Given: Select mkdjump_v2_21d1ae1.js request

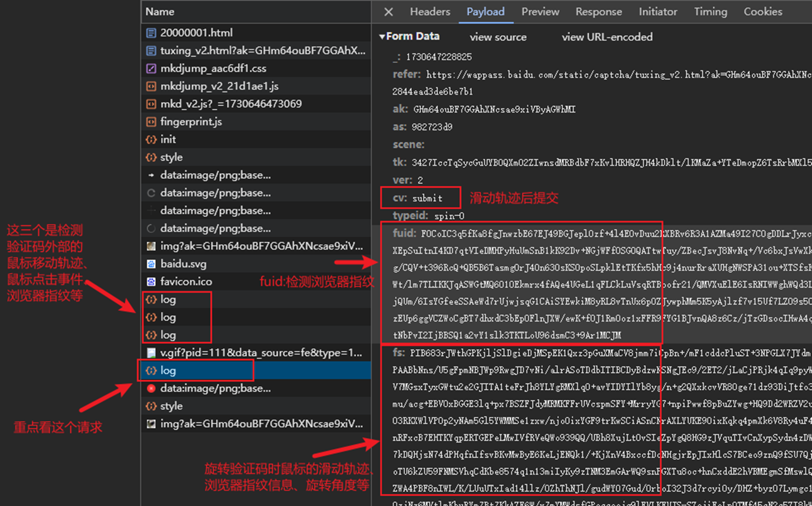Looking at the screenshot, I should point(256,86).
